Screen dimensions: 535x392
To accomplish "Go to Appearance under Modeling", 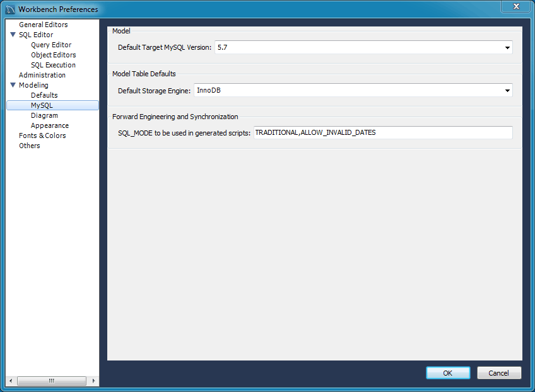I will (50, 125).
